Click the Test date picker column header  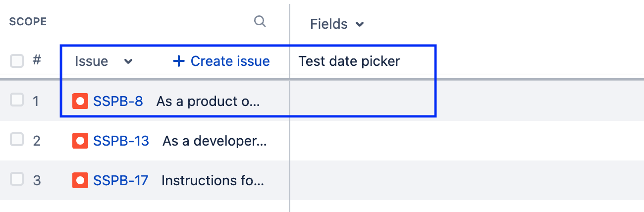[x=349, y=61]
